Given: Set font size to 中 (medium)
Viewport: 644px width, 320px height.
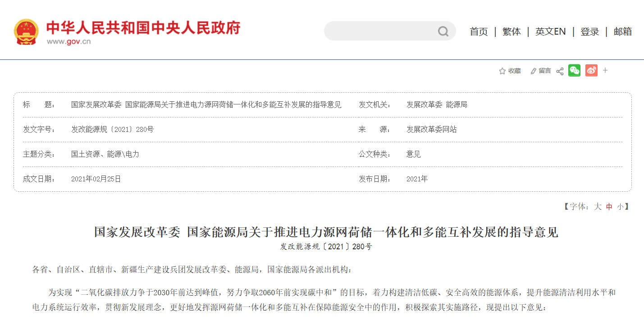Looking at the screenshot, I should (x=609, y=207).
